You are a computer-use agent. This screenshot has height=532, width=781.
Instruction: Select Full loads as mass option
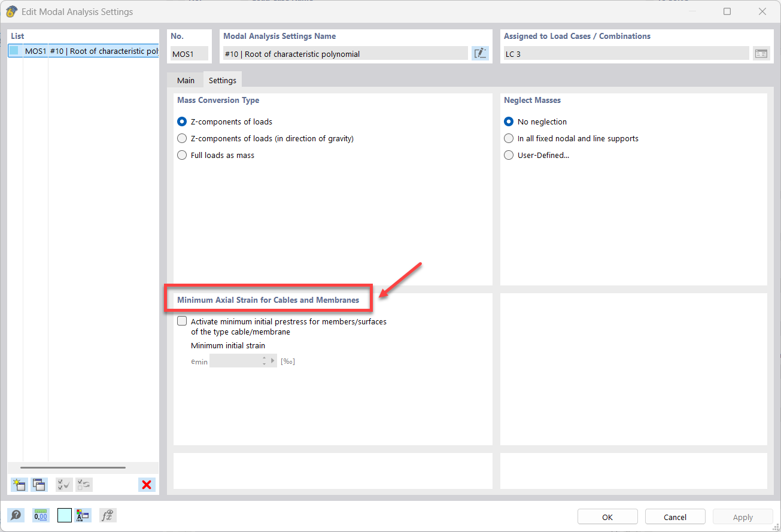(x=183, y=155)
